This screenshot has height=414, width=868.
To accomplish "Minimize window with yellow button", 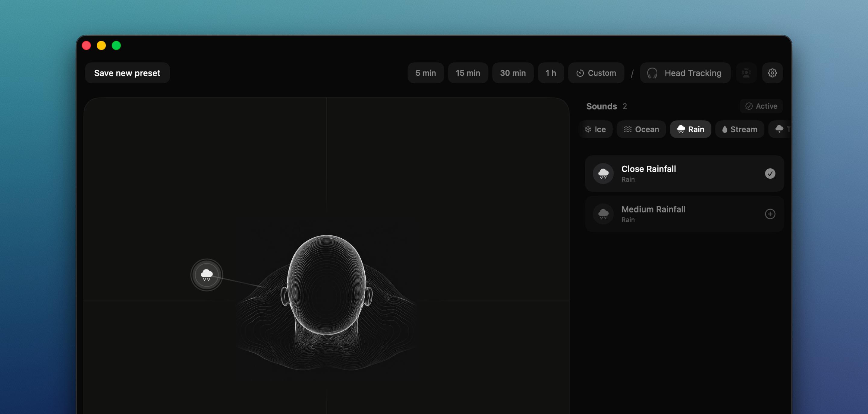I will (101, 46).
